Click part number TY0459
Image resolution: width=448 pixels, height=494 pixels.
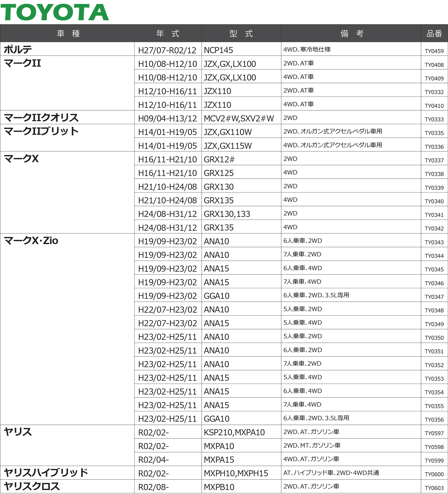[x=434, y=51]
